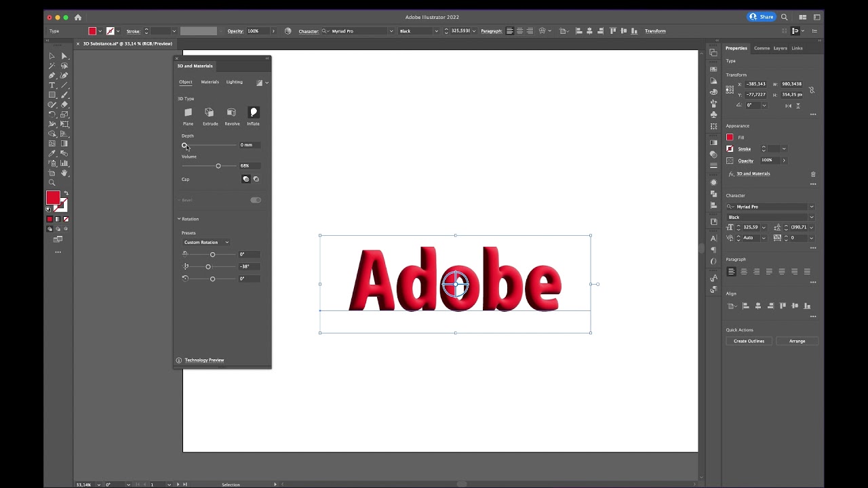Screen dimensions: 868x488
Task: Set paragraph align center in Properties
Action: tap(744, 272)
